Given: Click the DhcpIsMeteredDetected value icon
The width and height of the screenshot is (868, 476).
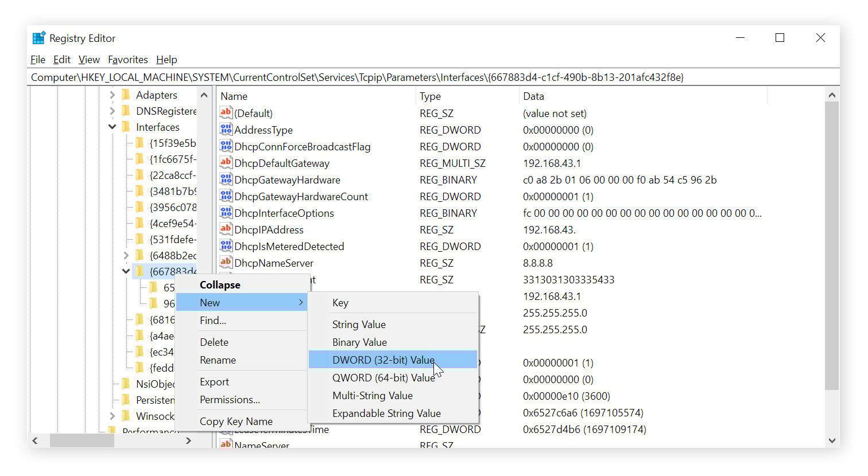Looking at the screenshot, I should click(x=226, y=246).
